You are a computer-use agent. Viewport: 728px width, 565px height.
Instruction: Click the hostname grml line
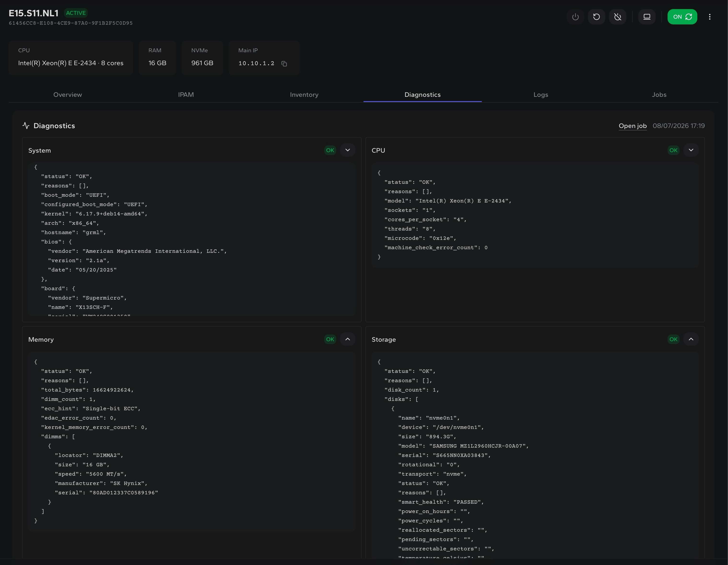[x=73, y=232]
